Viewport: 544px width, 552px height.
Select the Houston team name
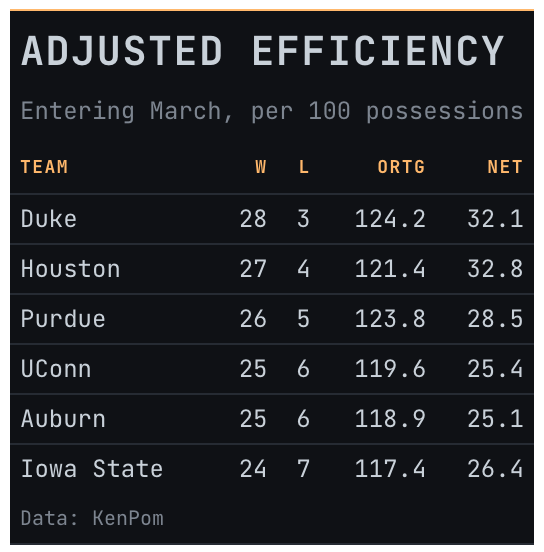(70, 269)
